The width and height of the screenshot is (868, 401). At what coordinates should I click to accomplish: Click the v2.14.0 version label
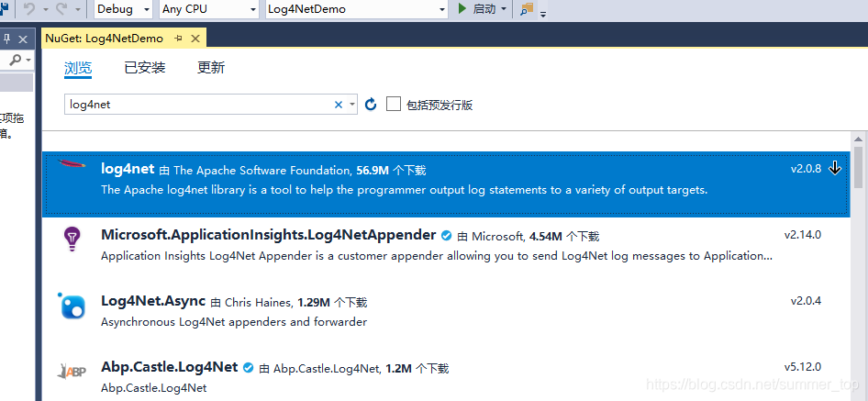[x=803, y=235]
